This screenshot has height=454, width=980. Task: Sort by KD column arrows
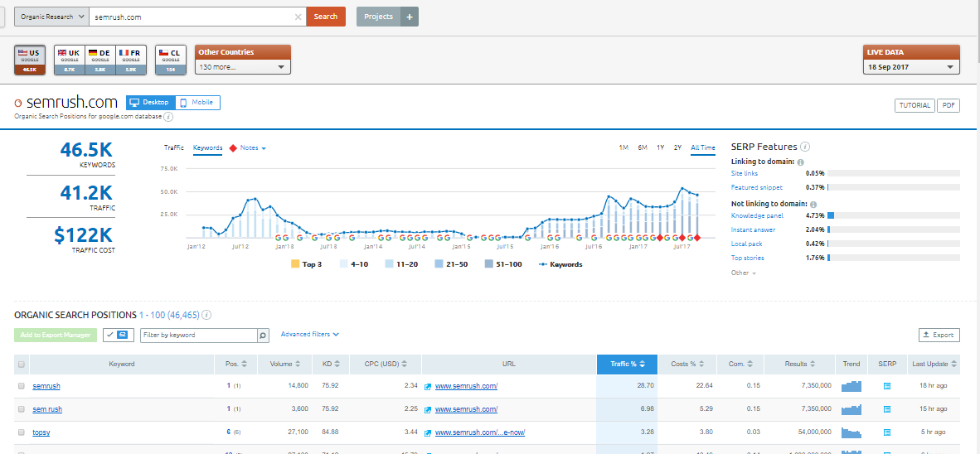(x=337, y=364)
